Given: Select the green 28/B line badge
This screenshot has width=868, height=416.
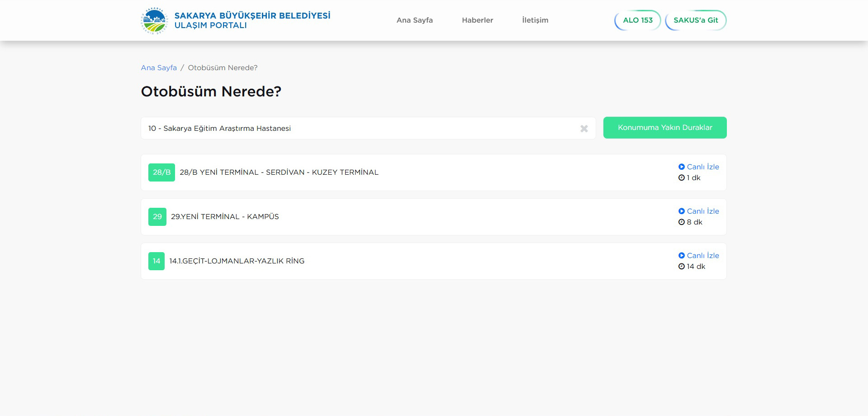Looking at the screenshot, I should tap(161, 172).
